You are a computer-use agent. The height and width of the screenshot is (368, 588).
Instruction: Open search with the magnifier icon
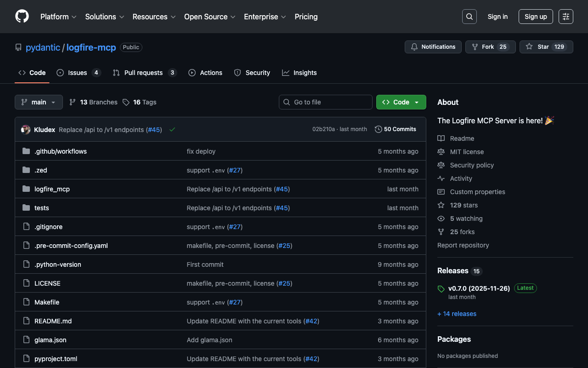pyautogui.click(x=469, y=17)
